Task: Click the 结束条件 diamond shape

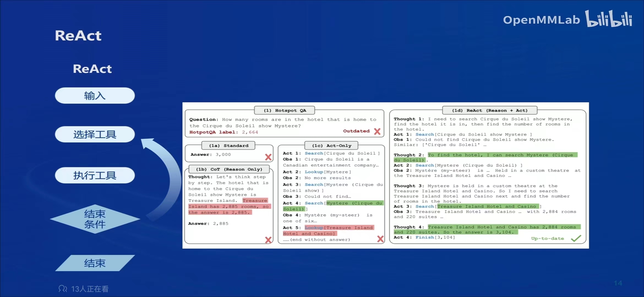Action: (x=95, y=219)
